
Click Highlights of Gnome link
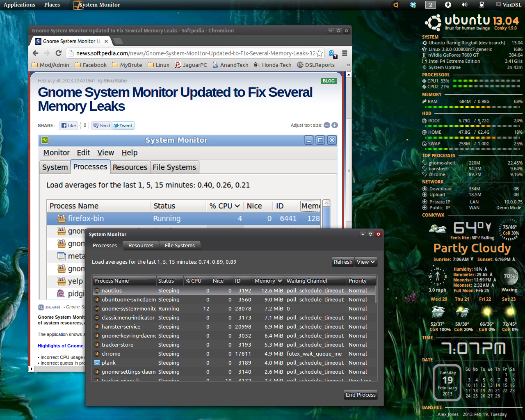pyautogui.click(x=61, y=346)
